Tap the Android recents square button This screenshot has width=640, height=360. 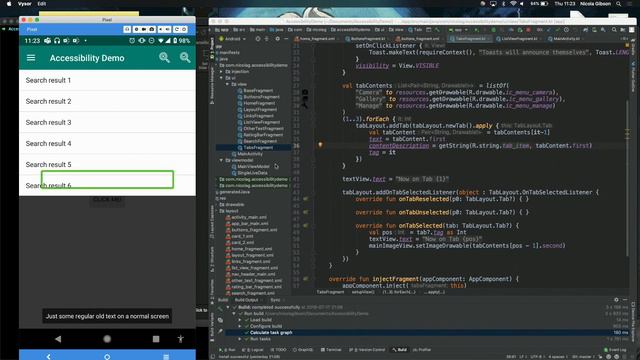click(x=156, y=339)
